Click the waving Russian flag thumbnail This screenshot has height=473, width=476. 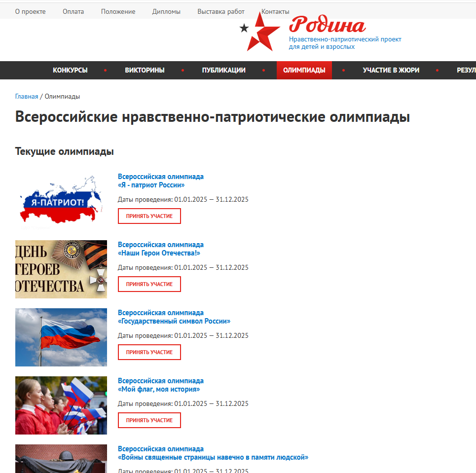pos(61,337)
